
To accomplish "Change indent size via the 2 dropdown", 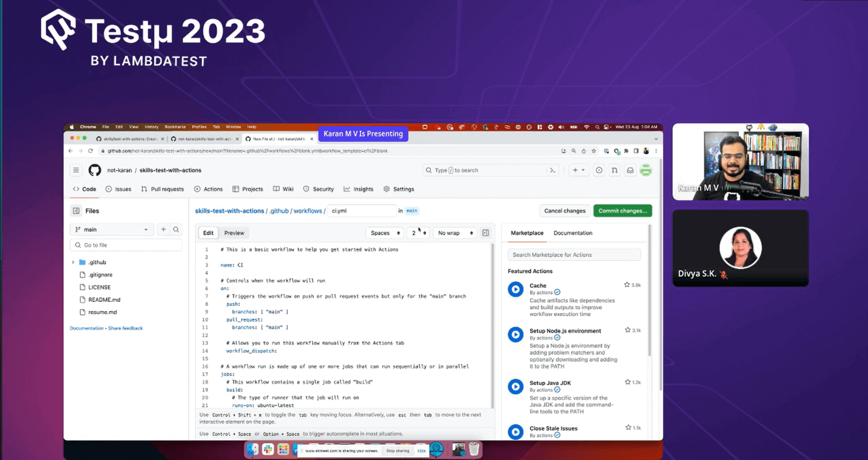I will pyautogui.click(x=419, y=232).
